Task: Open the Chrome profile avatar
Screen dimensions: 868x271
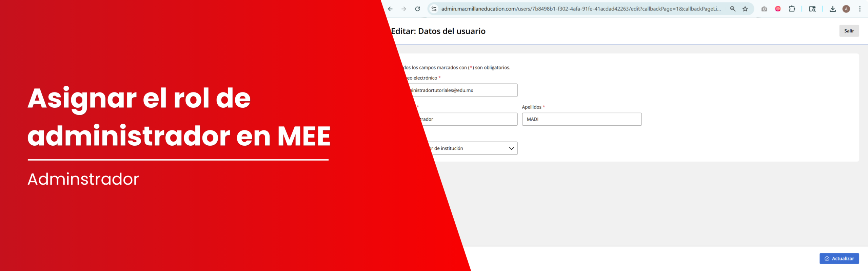Action: pyautogui.click(x=846, y=9)
